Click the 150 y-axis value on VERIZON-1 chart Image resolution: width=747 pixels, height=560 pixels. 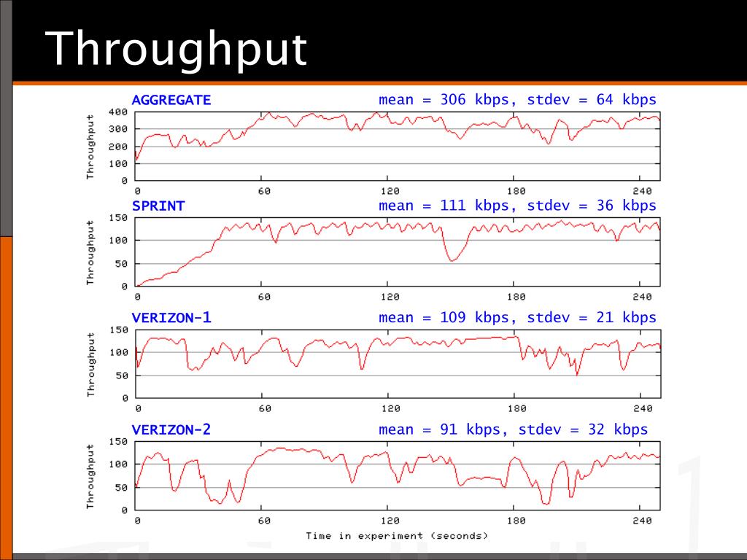(x=118, y=330)
